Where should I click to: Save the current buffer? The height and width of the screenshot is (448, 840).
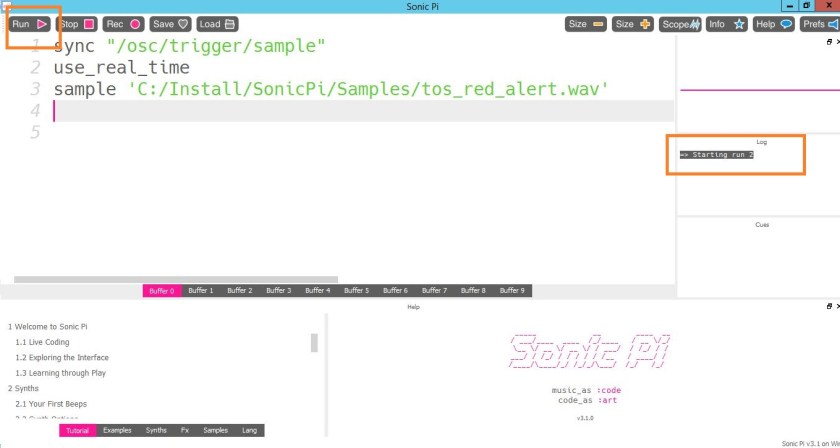pyautogui.click(x=170, y=23)
